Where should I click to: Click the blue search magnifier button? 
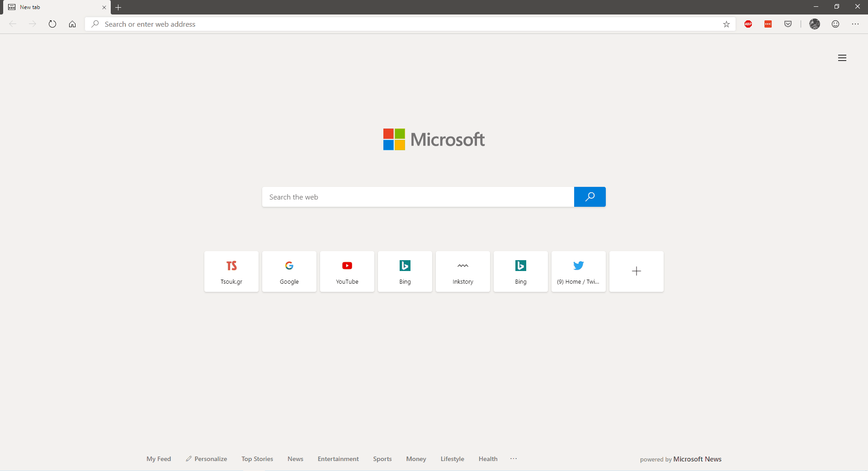click(x=590, y=197)
